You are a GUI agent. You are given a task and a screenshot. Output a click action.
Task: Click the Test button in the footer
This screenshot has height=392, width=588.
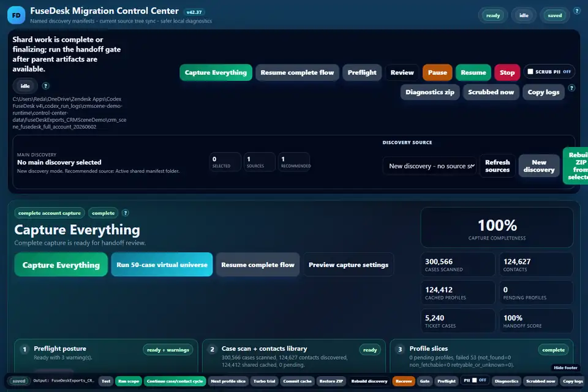coord(106,381)
